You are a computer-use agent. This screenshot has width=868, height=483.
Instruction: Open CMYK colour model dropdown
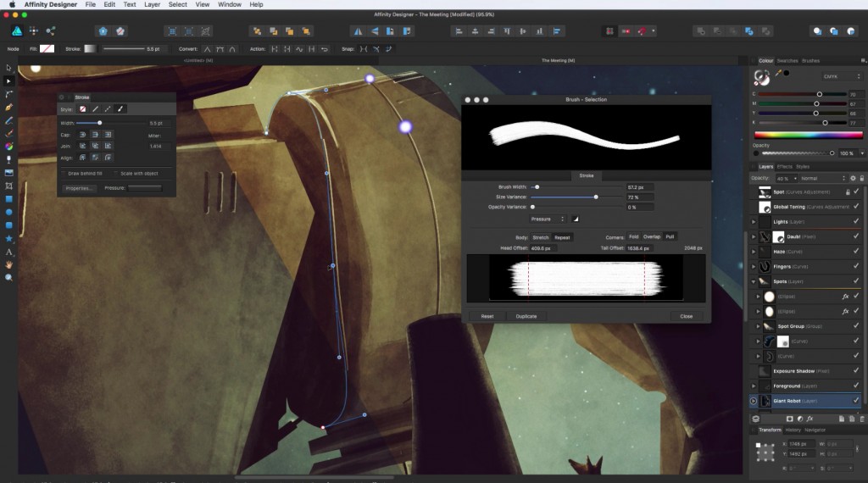coord(841,76)
